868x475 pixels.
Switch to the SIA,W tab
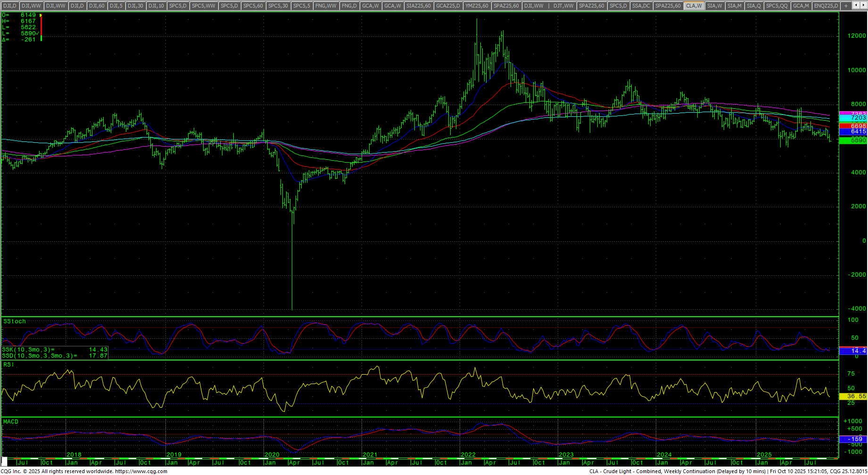(x=714, y=6)
